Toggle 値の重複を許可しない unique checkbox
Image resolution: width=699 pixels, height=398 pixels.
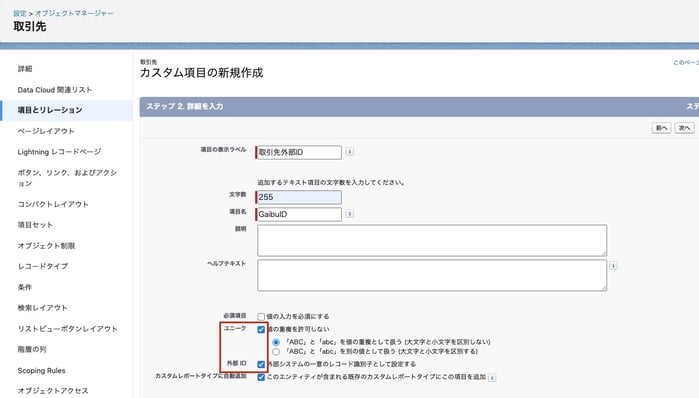tap(261, 329)
